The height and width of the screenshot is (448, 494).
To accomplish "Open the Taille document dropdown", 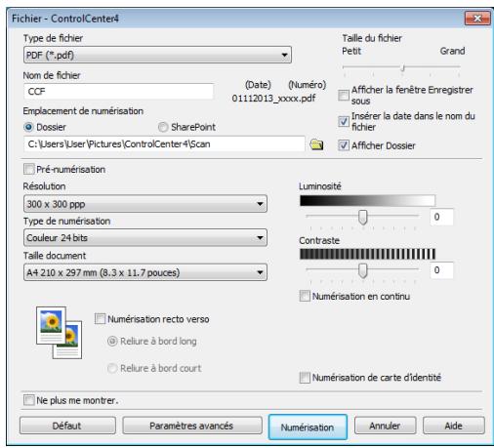I will coord(145,272).
